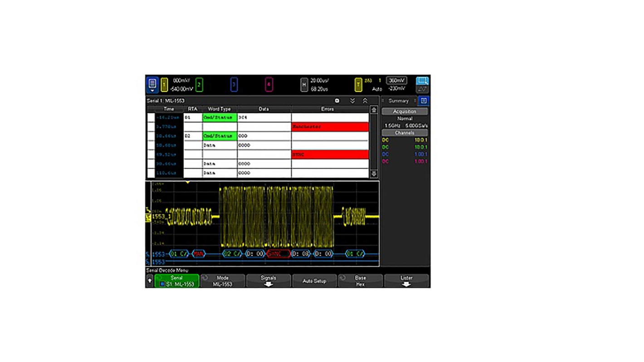Select the row with RTA 01
The height and width of the screenshot is (362, 644).
pyautogui.click(x=258, y=117)
